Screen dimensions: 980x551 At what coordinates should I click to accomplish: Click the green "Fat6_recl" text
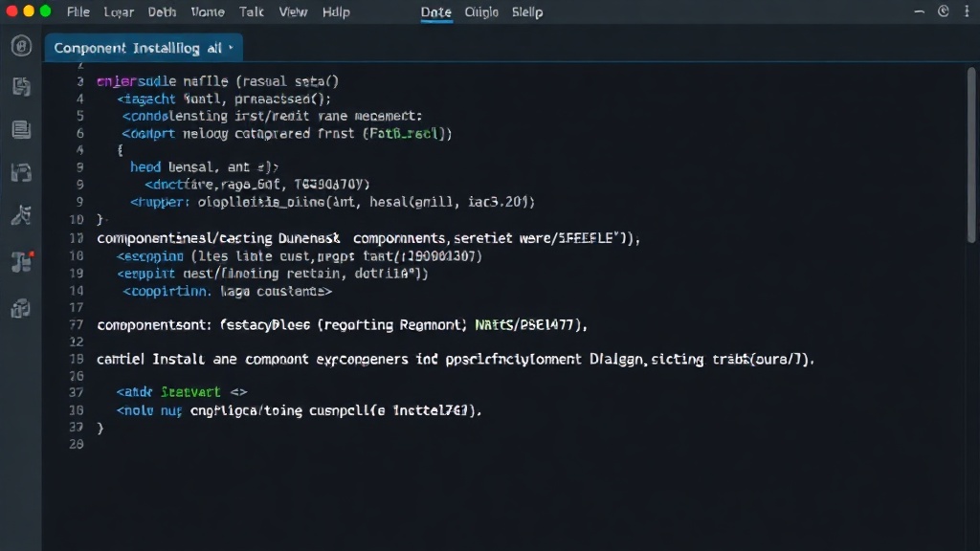tap(404, 134)
